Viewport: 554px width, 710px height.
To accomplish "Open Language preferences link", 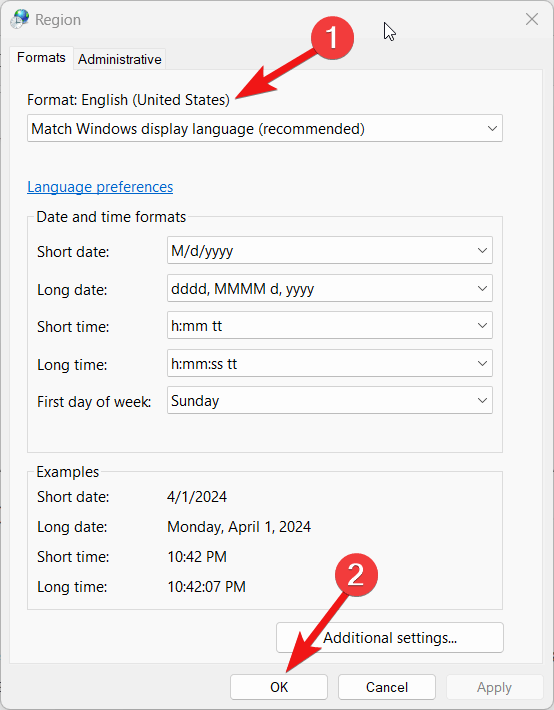I will click(100, 187).
